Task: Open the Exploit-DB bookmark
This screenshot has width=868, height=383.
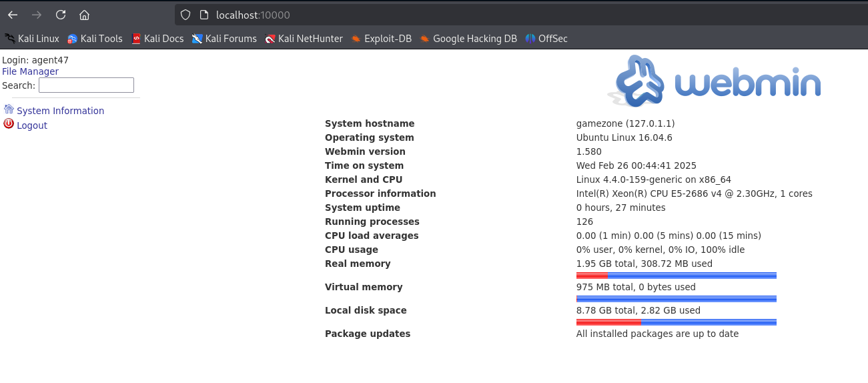Action: 382,39
